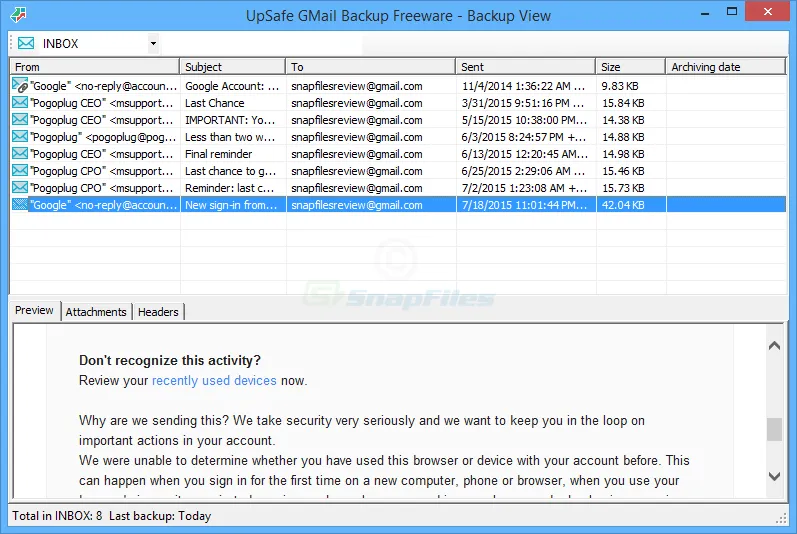Click the 6/3/2015 8:24:57 PM sent date

(524, 137)
